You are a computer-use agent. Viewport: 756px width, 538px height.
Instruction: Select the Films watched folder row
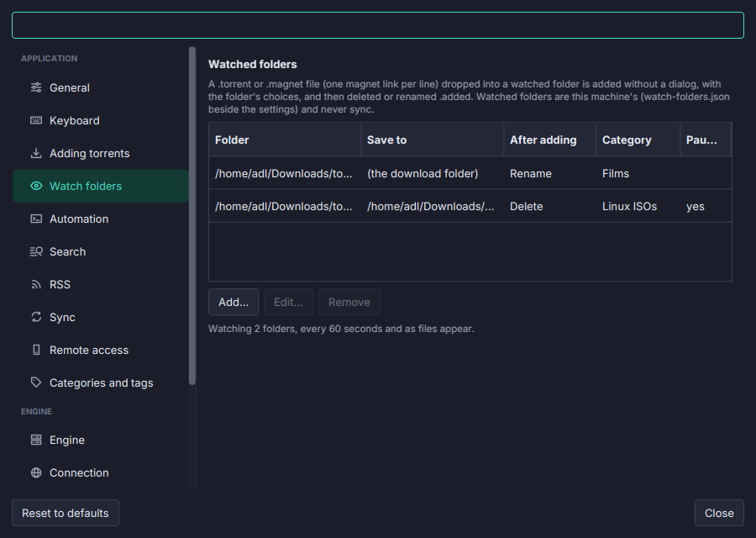(x=470, y=173)
